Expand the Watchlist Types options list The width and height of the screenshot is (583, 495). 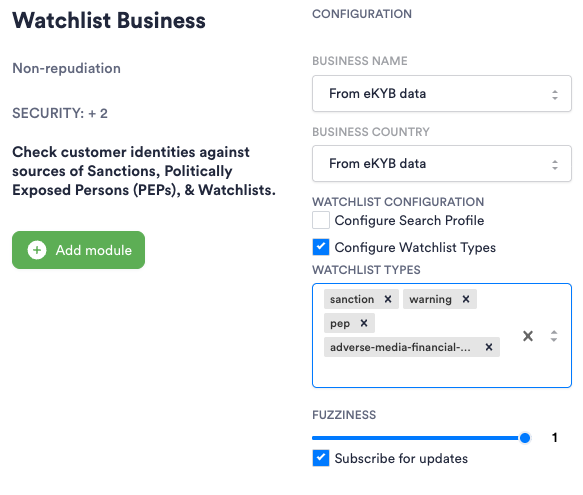point(554,336)
